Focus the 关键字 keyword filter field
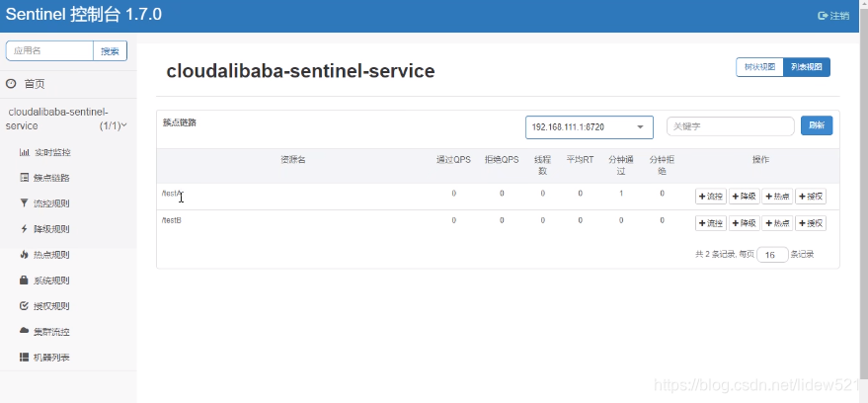The width and height of the screenshot is (868, 403). pyautogui.click(x=730, y=126)
